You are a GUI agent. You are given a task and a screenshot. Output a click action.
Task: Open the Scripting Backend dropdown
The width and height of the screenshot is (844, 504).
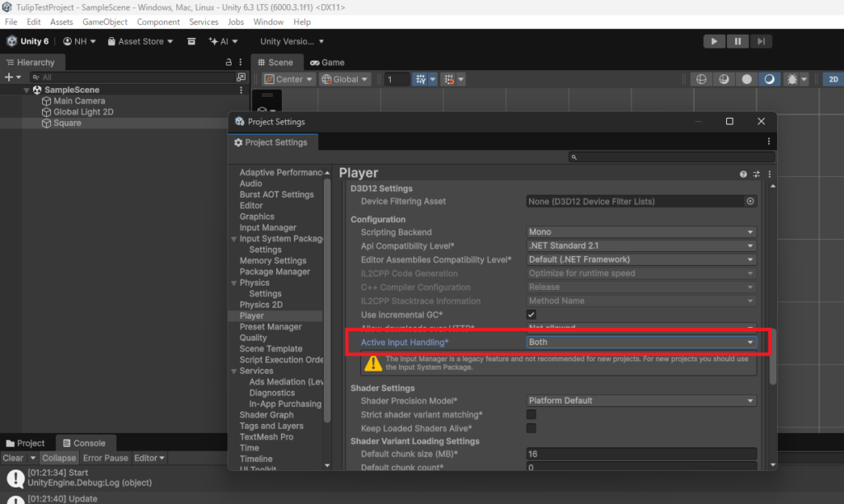coord(641,232)
